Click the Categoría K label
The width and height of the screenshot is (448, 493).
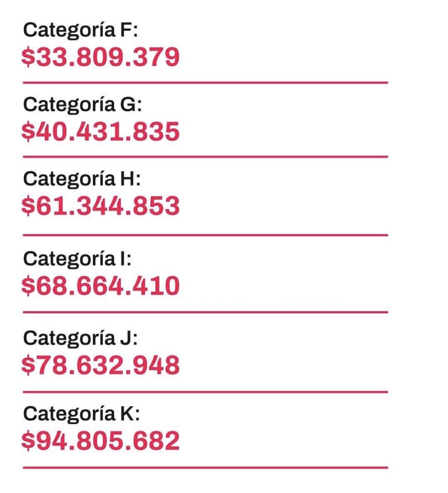pos(82,413)
